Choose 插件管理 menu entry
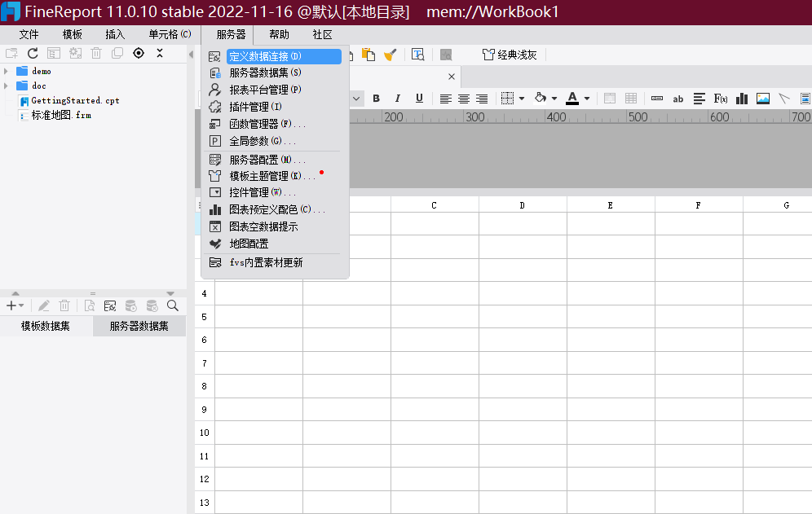The width and height of the screenshot is (812, 514). point(255,107)
